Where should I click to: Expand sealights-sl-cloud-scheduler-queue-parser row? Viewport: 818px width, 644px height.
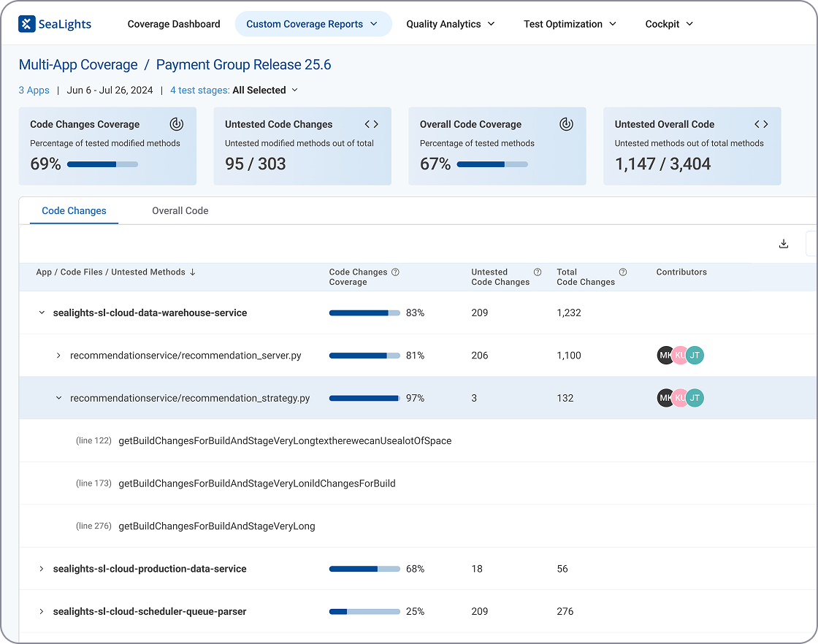pos(42,612)
